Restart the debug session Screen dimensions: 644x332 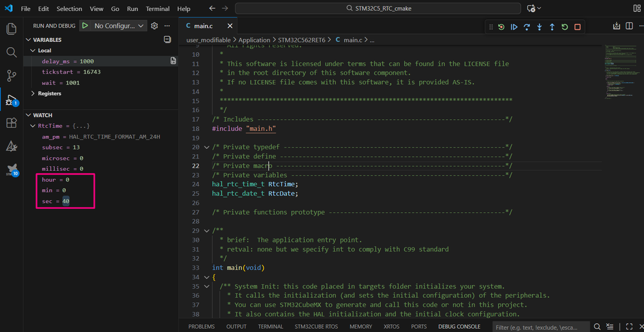click(x=565, y=27)
